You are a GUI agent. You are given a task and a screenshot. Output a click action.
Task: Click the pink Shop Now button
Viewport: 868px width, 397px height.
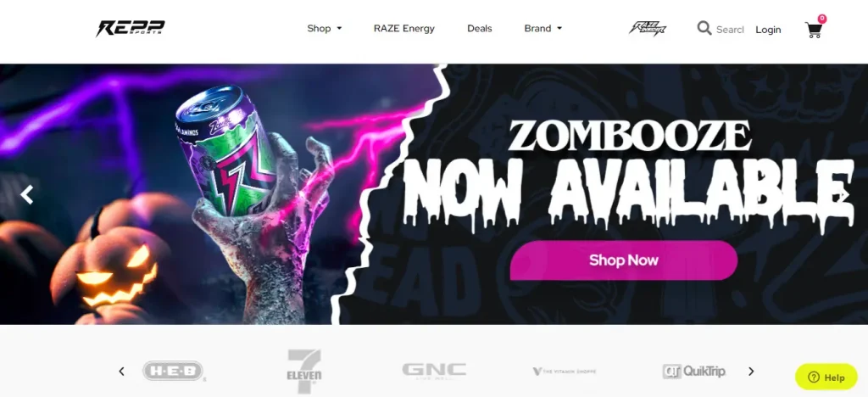624,260
